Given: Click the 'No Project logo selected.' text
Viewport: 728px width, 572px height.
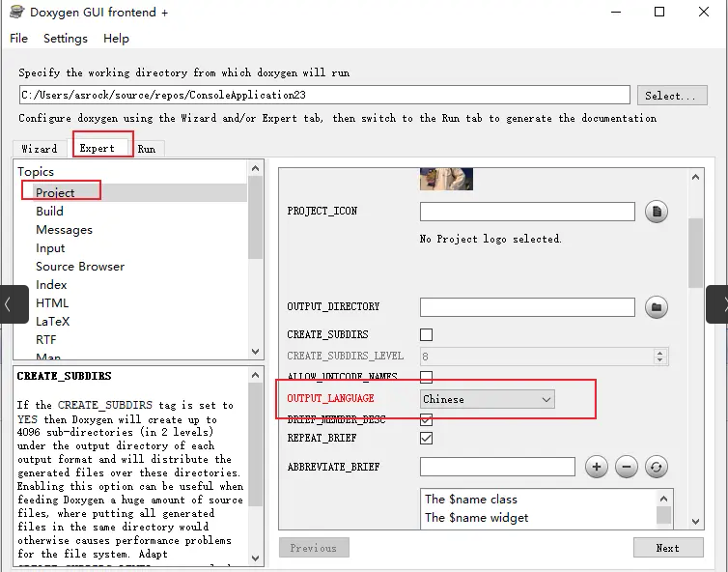Looking at the screenshot, I should [490, 239].
